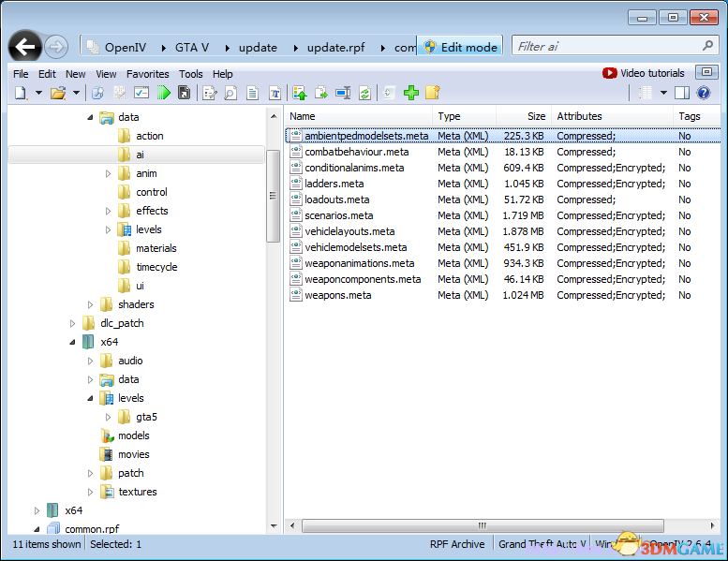Viewport: 728px width, 561px height.
Task: Click OpenIV in the breadcrumb path
Action: tap(126, 48)
